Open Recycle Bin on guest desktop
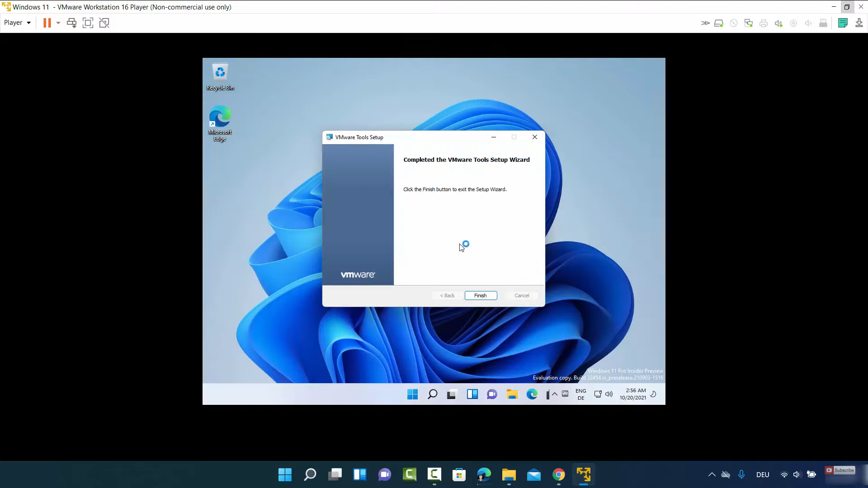Image resolution: width=868 pixels, height=488 pixels. coord(220,76)
